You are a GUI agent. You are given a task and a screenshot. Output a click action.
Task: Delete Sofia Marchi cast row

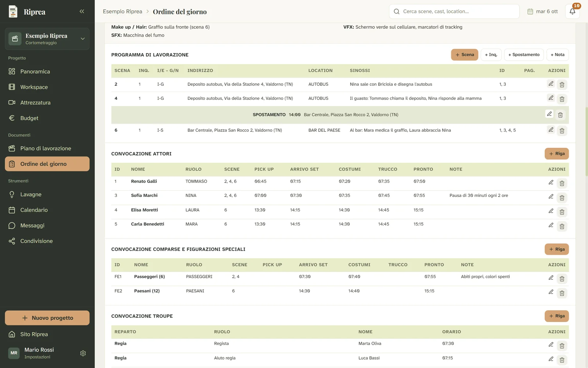point(562,198)
